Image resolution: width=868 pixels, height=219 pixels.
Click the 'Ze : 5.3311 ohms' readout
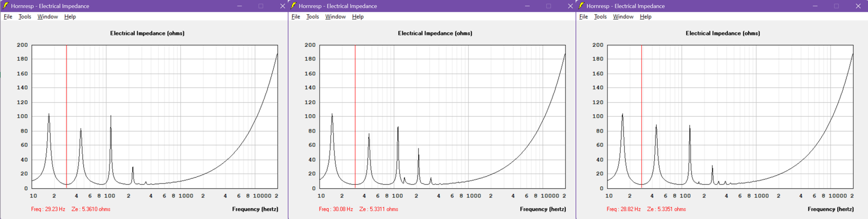379,209
